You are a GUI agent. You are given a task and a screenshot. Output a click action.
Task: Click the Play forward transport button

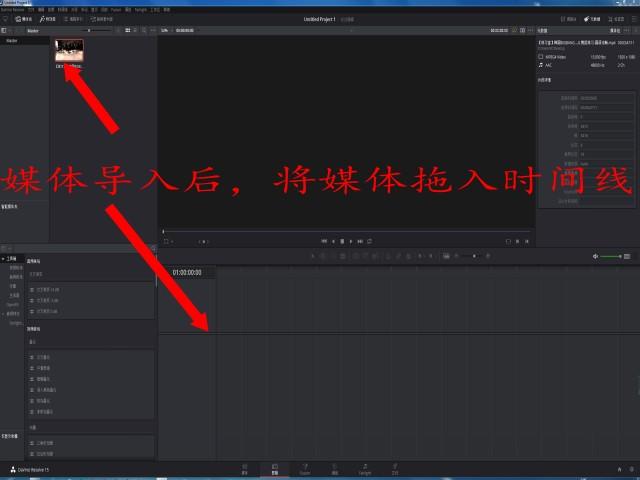(x=351, y=241)
